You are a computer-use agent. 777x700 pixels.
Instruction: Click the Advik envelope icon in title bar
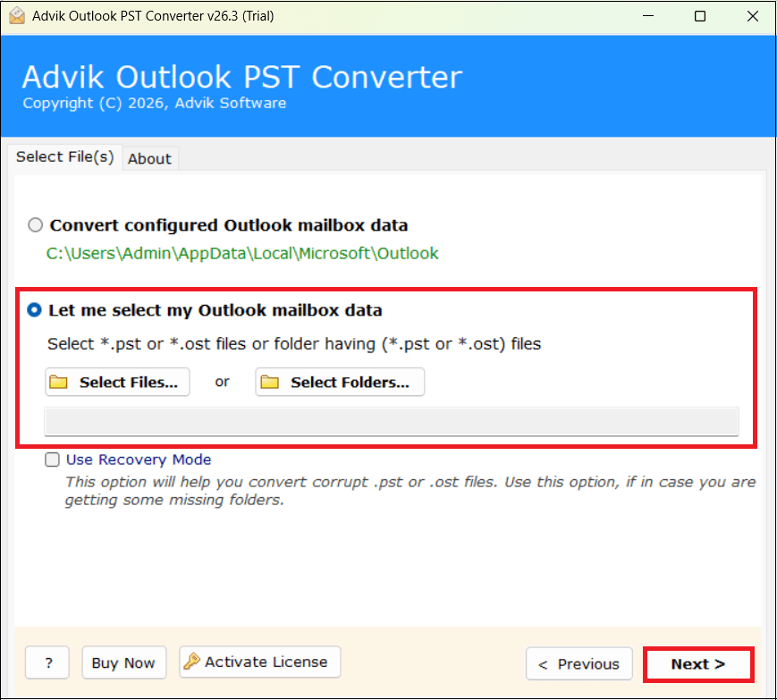(x=16, y=16)
